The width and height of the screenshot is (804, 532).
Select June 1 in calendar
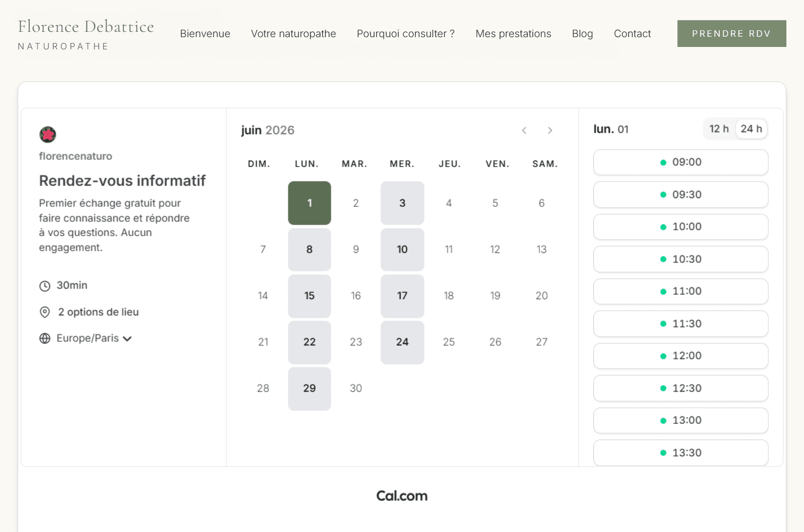(310, 203)
